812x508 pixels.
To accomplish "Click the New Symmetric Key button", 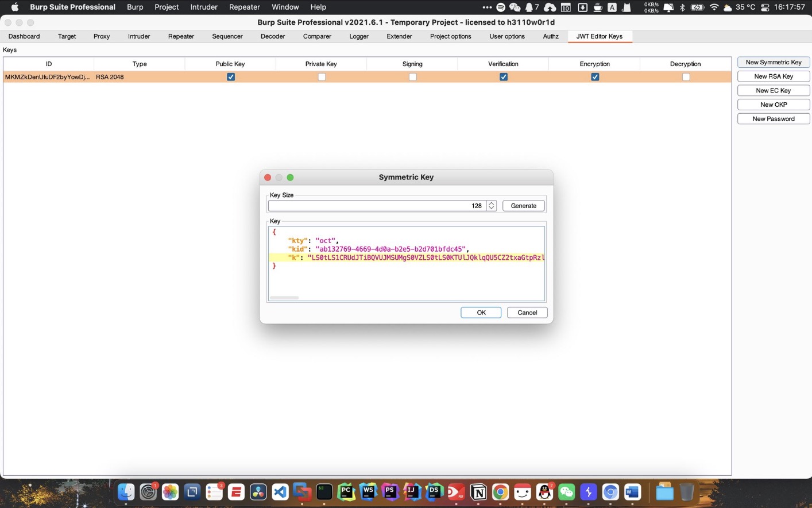I will [774, 62].
